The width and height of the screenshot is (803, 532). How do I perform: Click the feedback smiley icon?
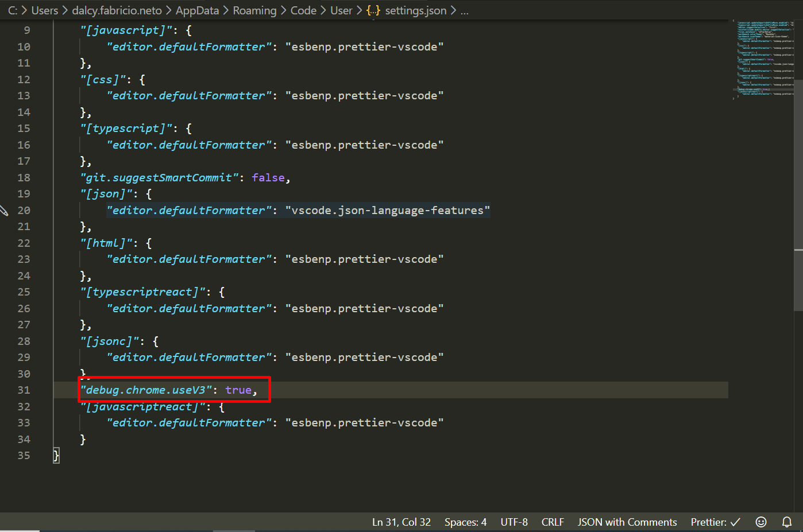pos(761,522)
